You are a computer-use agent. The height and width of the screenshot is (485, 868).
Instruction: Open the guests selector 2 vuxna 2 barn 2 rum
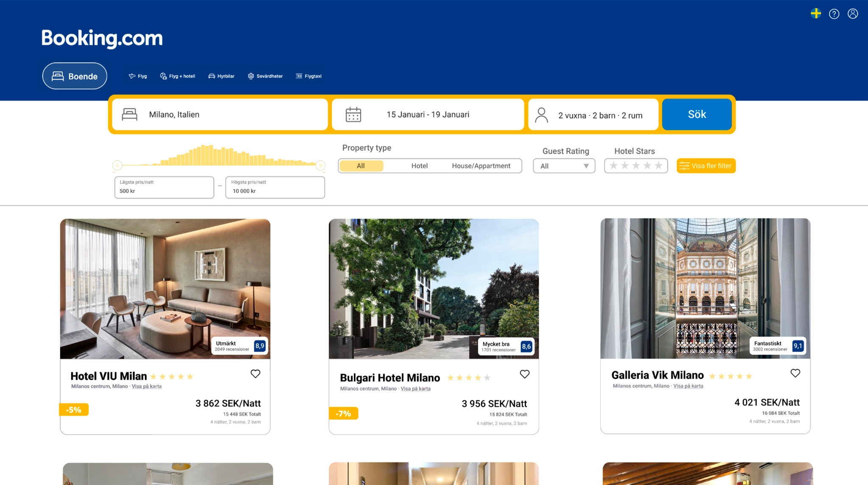coord(593,114)
